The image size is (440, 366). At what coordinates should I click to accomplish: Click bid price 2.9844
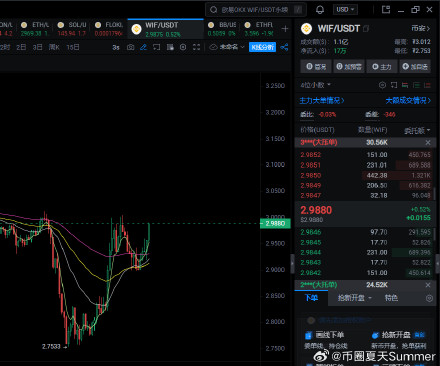(x=311, y=253)
